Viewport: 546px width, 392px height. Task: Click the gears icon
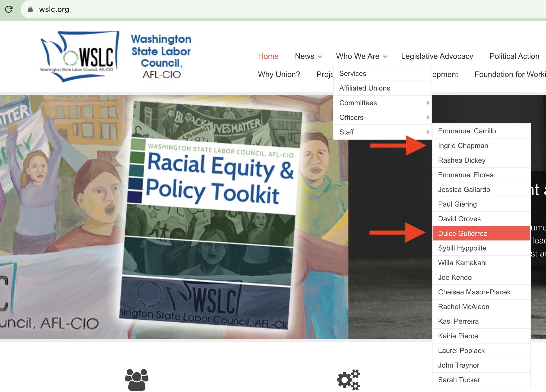pyautogui.click(x=348, y=380)
